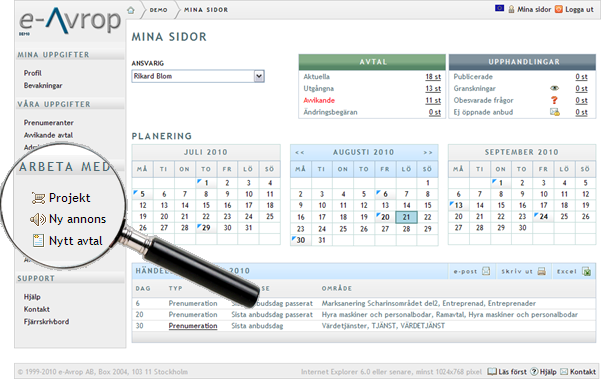The image size is (601, 379).
Task: Click the Granskningar eye icon
Action: pyautogui.click(x=554, y=89)
